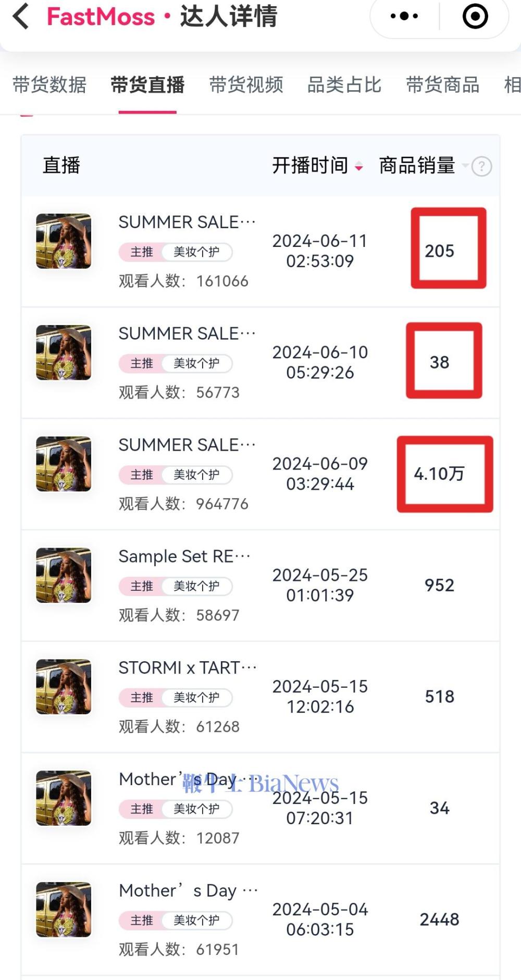The width and height of the screenshot is (521, 980).
Task: Open thumbnail of 2024-06-11 livestream
Action: pyautogui.click(x=64, y=241)
